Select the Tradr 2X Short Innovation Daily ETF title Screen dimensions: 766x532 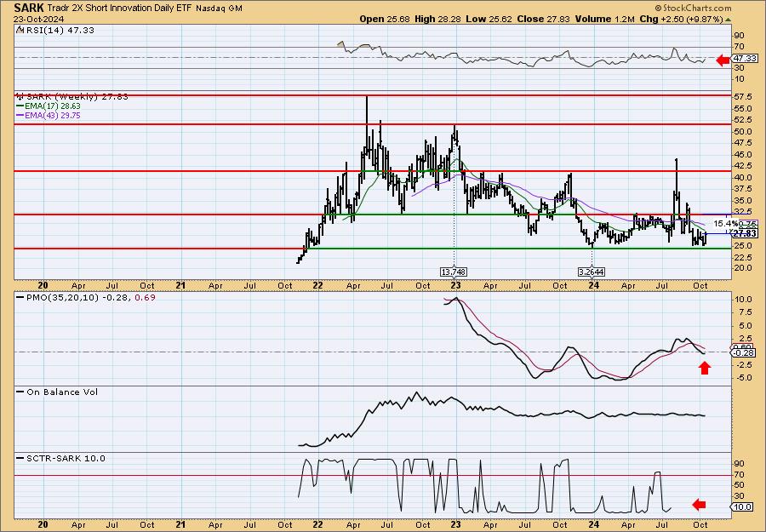pos(120,9)
